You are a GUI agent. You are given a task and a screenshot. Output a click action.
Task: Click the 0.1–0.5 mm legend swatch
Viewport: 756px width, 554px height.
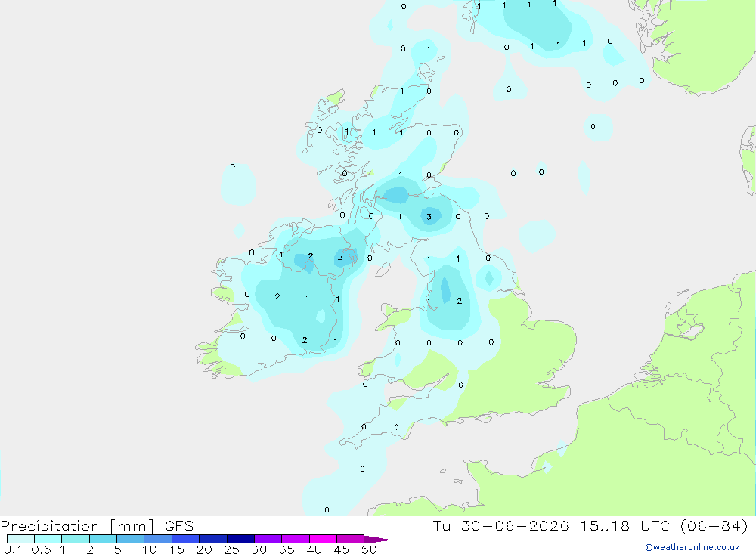(20, 539)
